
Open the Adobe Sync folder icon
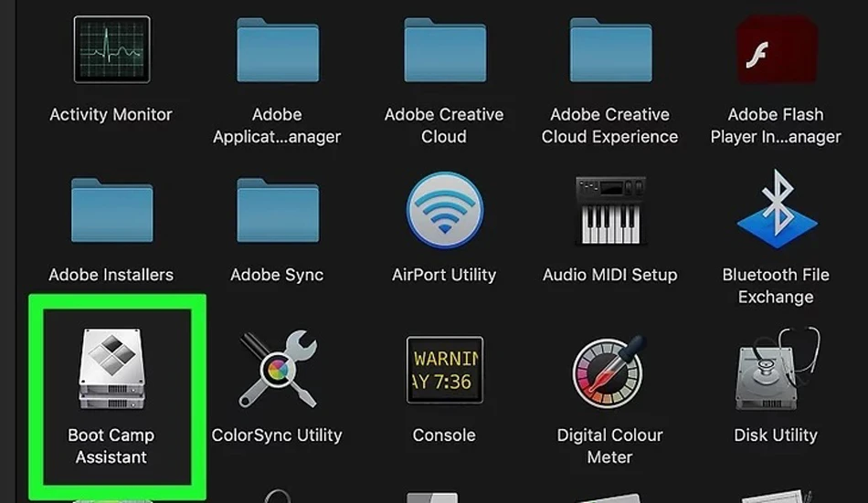(x=278, y=210)
